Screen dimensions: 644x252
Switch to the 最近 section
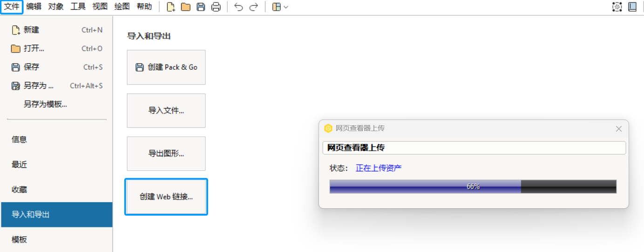(x=57, y=165)
